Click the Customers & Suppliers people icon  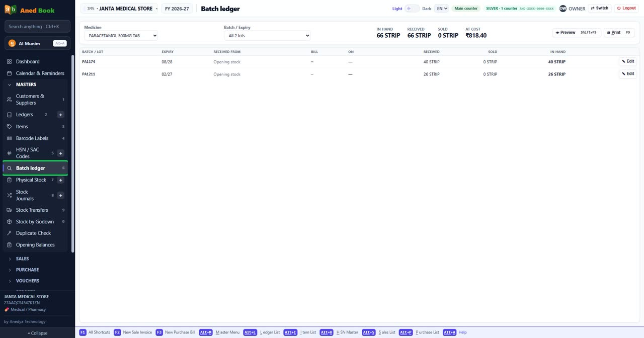tap(9, 100)
